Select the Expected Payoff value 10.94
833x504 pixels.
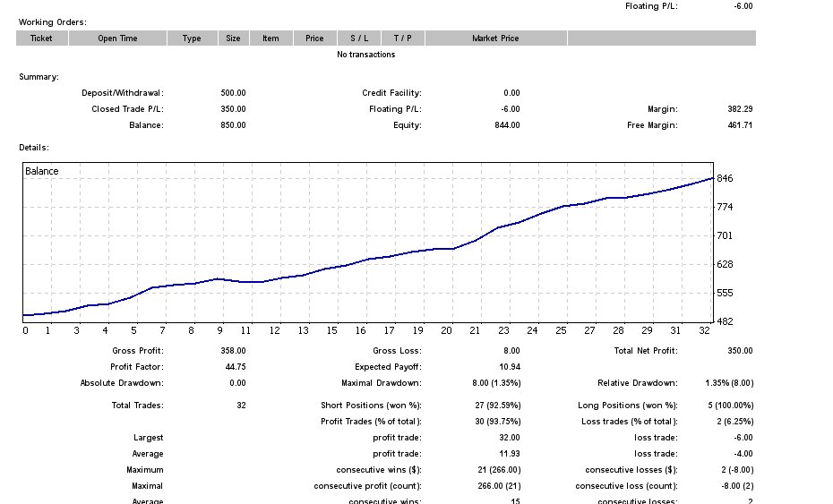click(x=507, y=367)
